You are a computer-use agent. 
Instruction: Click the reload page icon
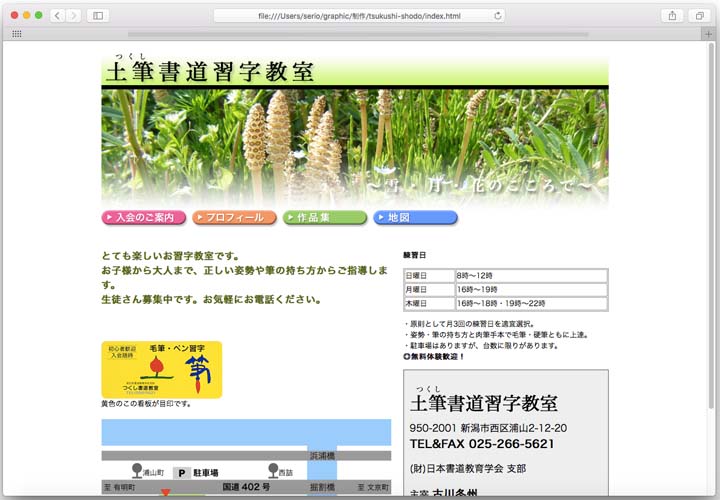(x=498, y=15)
